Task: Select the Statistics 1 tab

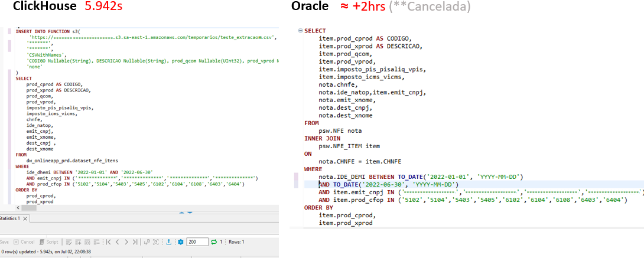Action: click(x=9, y=218)
